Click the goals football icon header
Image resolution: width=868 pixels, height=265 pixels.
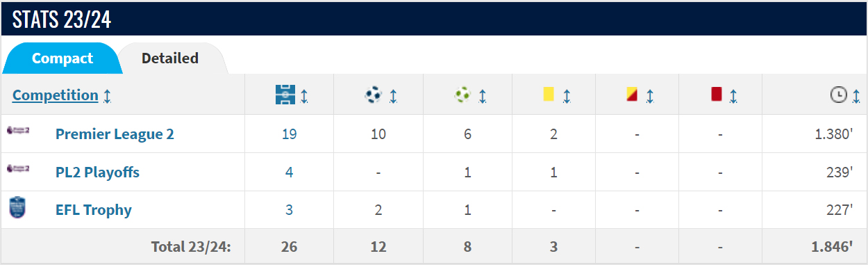pos(373,95)
